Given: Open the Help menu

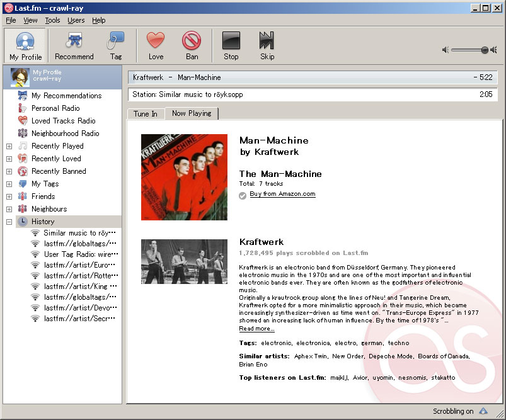Looking at the screenshot, I should [98, 20].
